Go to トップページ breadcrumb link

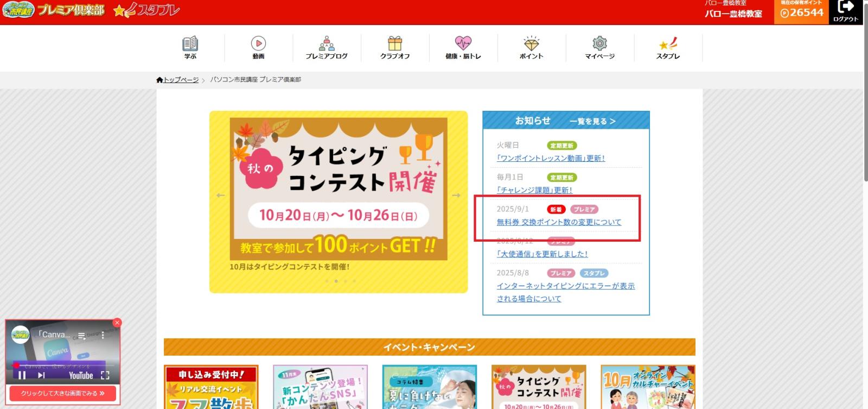[x=181, y=80]
